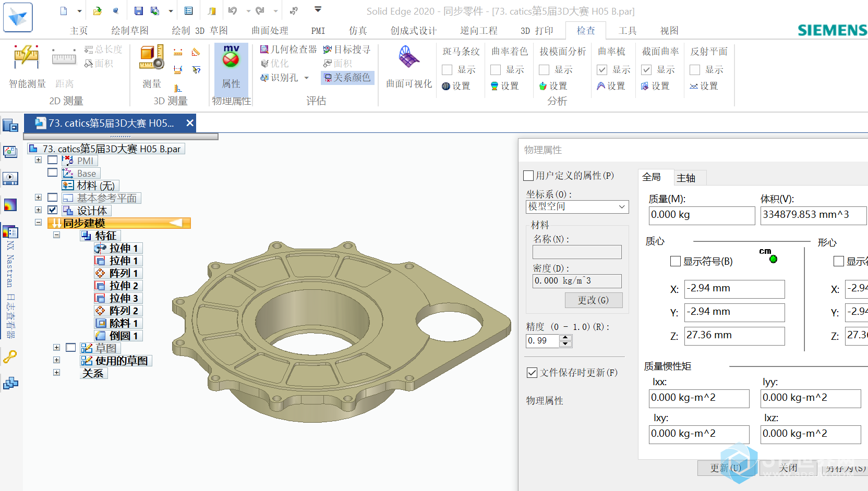Click the Redo arrow icon
Screen dimensions: 868x491
pos(260,11)
